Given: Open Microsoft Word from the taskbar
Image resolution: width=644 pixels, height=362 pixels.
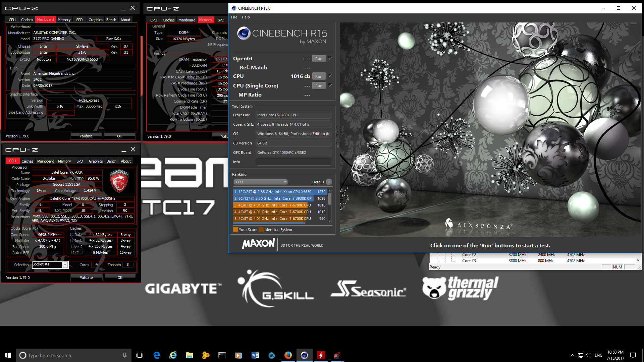Looking at the screenshot, I should (255, 355).
